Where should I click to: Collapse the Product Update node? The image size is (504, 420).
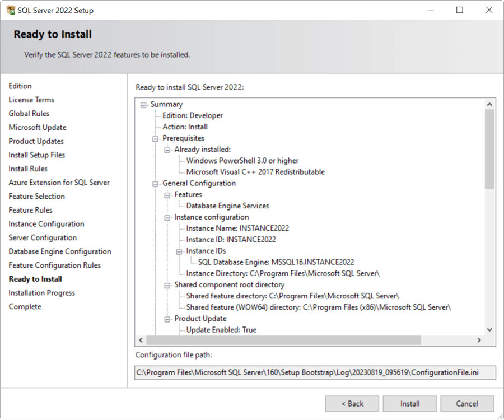tap(166, 318)
